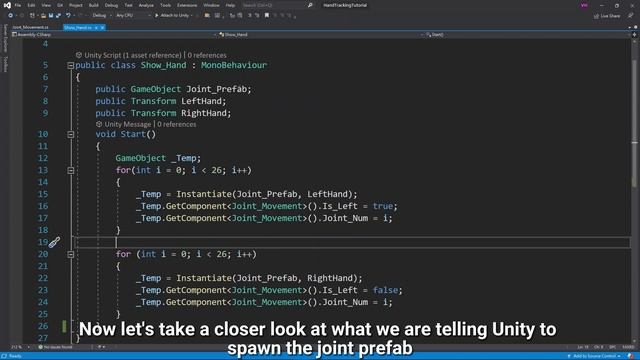
Task: Click the Save file icon
Action: point(51,16)
